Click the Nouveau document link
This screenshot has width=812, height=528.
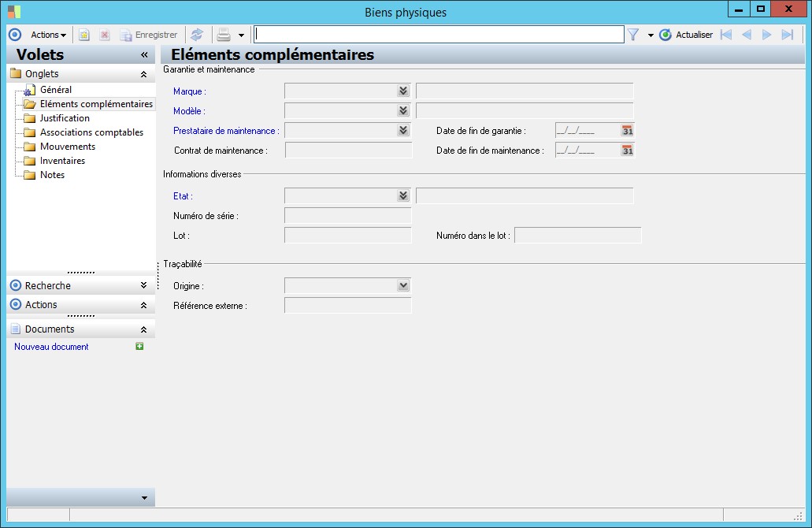pos(51,347)
